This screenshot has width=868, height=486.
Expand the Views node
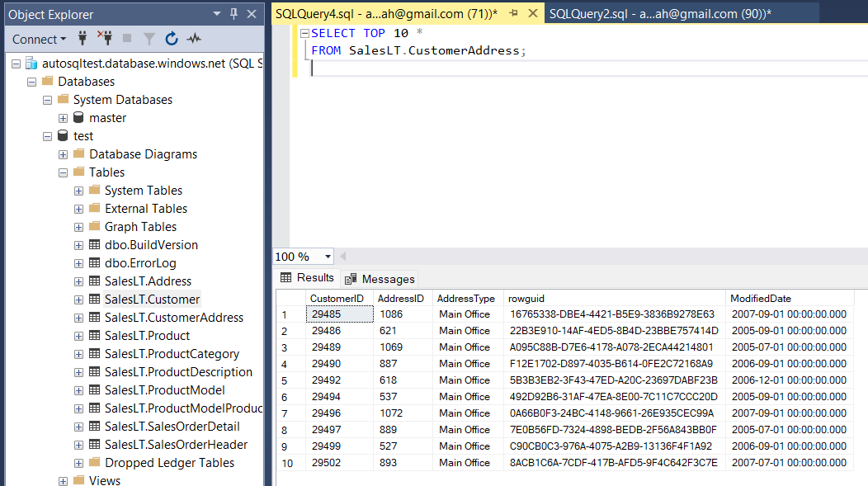pos(63,479)
